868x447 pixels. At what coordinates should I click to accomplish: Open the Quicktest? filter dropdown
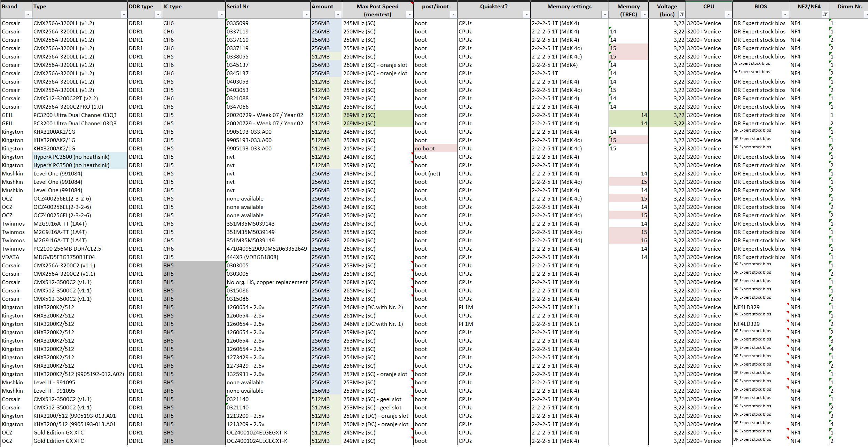click(x=526, y=15)
